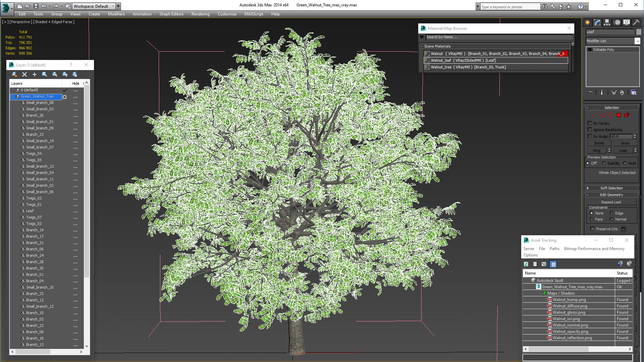
Task: Expand the Soft Selection rollout
Action: point(611,188)
